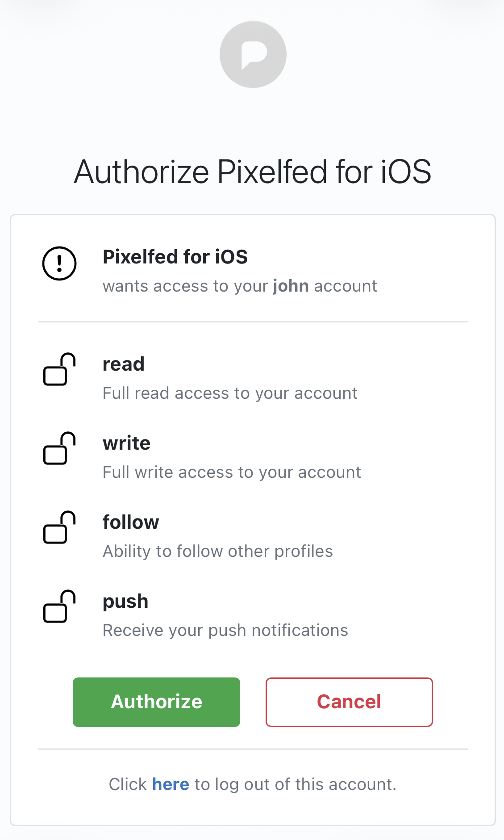Click 'Ability to follow other profiles' text
The image size is (504, 840).
click(218, 552)
